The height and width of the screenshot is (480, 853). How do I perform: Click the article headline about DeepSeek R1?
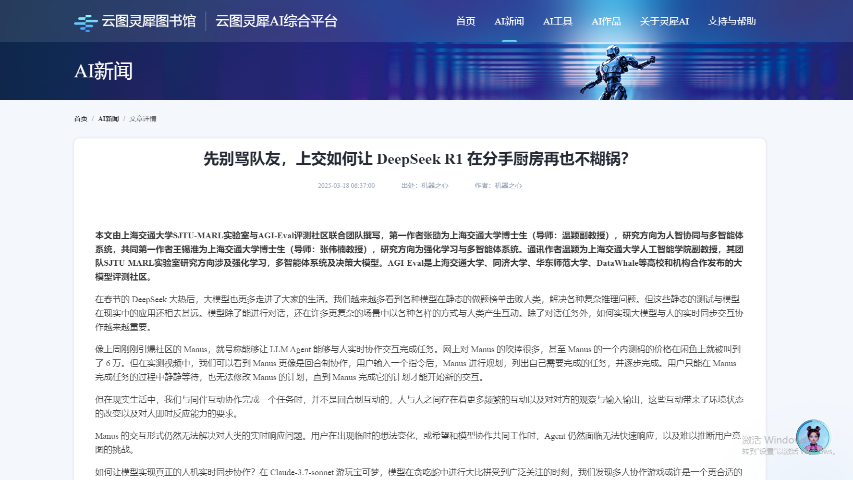[x=416, y=159]
